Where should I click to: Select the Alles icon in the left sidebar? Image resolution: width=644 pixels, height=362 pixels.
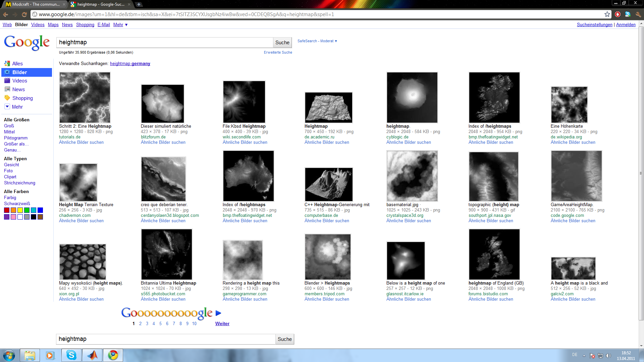click(x=7, y=63)
